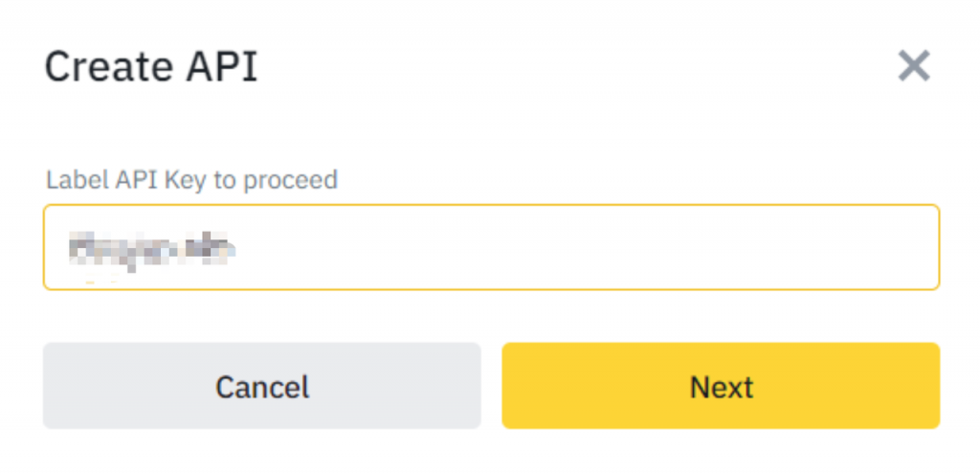Click the Cancel button
980x474 pixels.
coord(261,386)
